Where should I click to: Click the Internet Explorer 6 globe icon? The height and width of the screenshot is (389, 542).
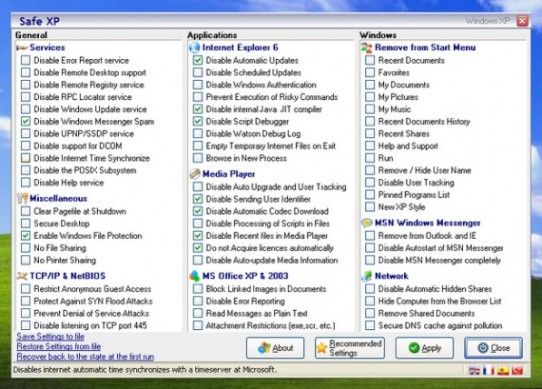(194, 47)
